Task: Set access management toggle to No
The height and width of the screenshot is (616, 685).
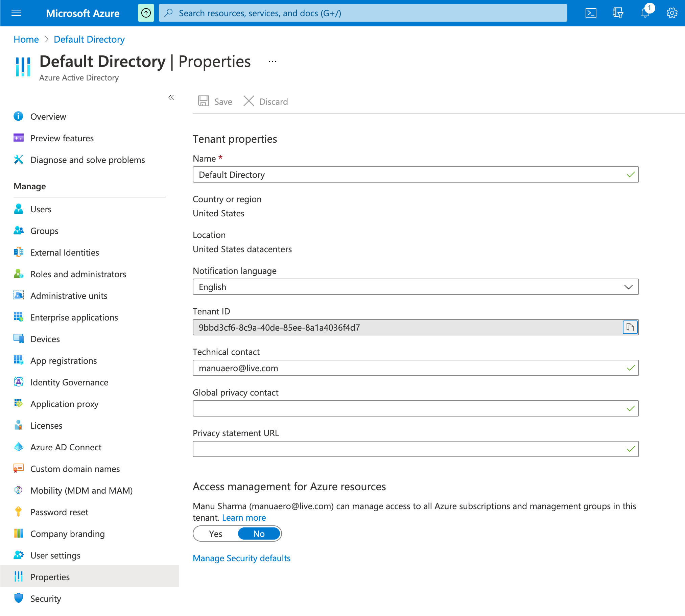Action: (x=259, y=534)
